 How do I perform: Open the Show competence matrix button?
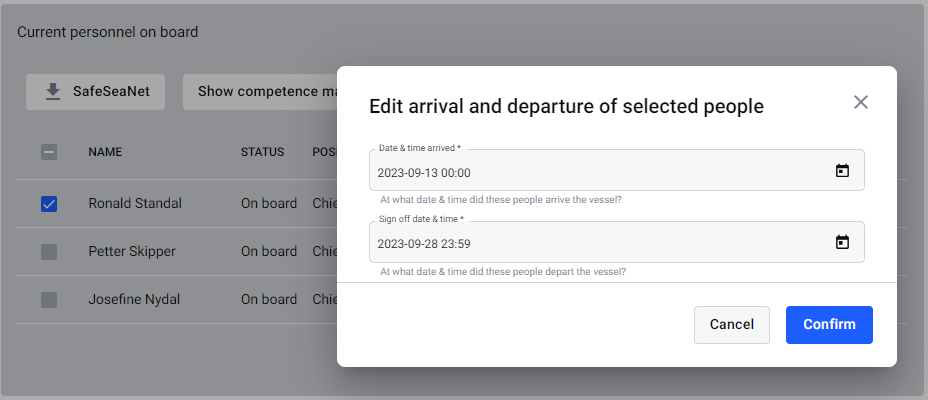[260, 92]
